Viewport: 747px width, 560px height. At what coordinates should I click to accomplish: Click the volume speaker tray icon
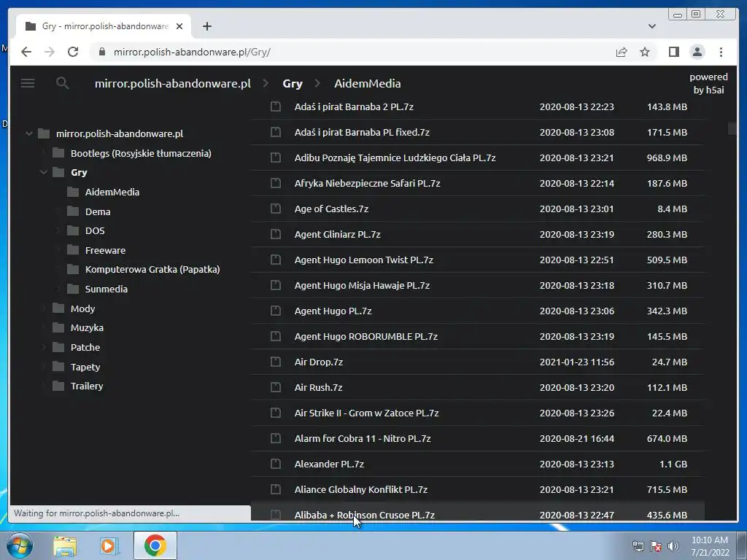point(673,546)
